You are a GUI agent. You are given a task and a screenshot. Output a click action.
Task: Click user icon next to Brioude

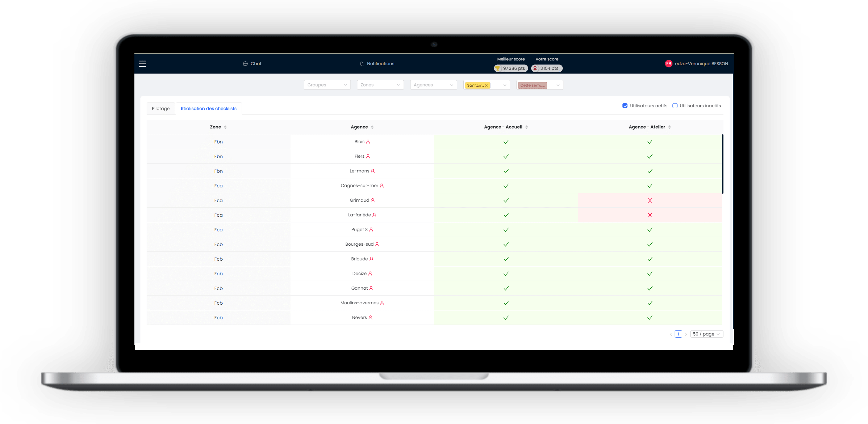point(371,259)
